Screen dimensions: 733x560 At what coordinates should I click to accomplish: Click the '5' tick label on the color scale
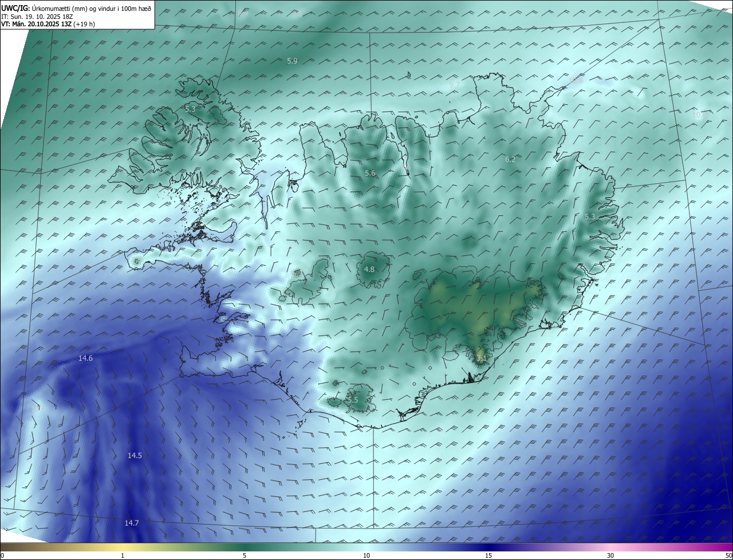(245, 555)
